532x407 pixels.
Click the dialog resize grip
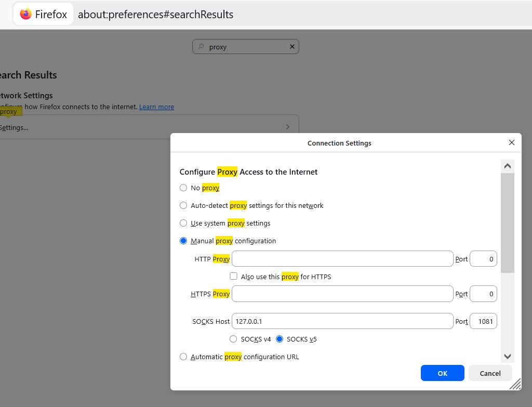click(x=515, y=384)
